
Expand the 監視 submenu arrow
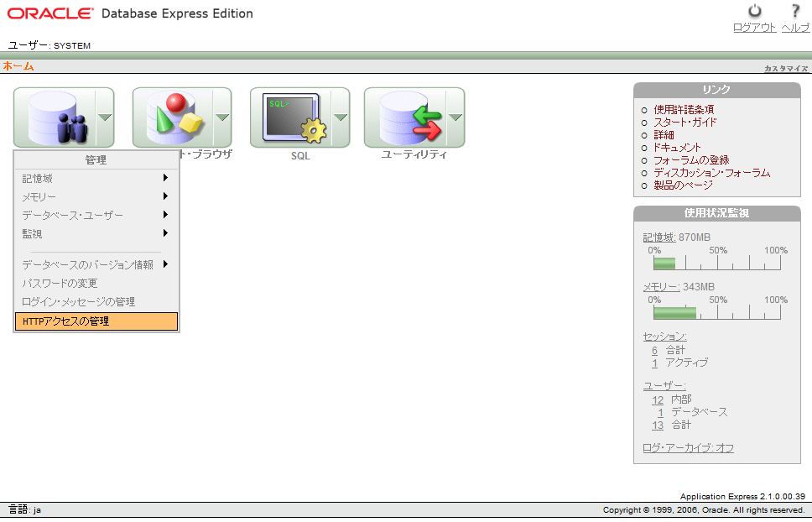(166, 233)
